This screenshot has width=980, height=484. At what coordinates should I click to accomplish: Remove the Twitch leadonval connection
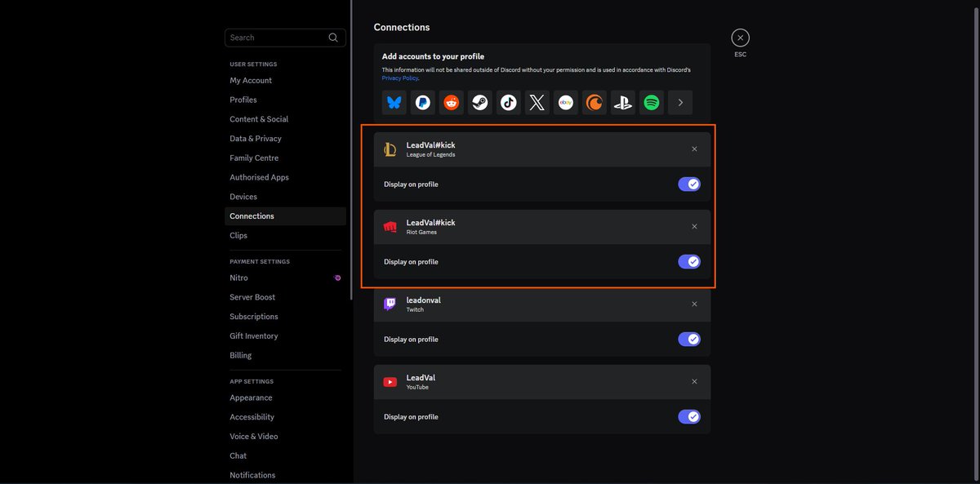click(694, 304)
